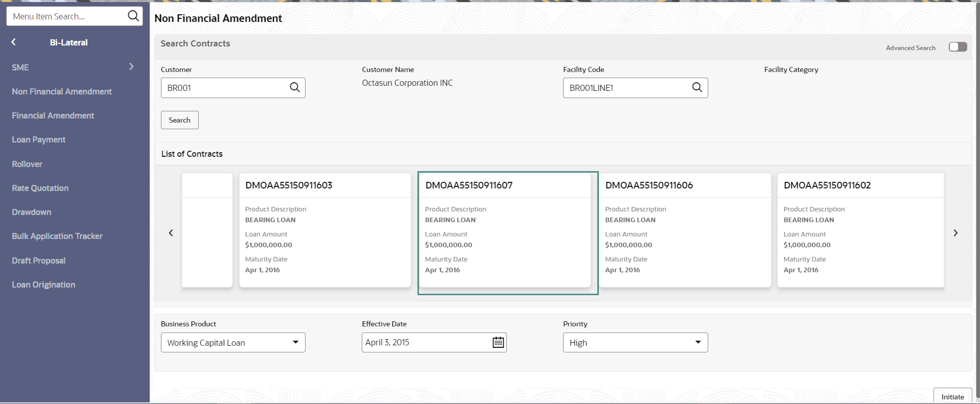Select contract card DMOAA55150911603
The height and width of the screenshot is (404, 980).
325,230
